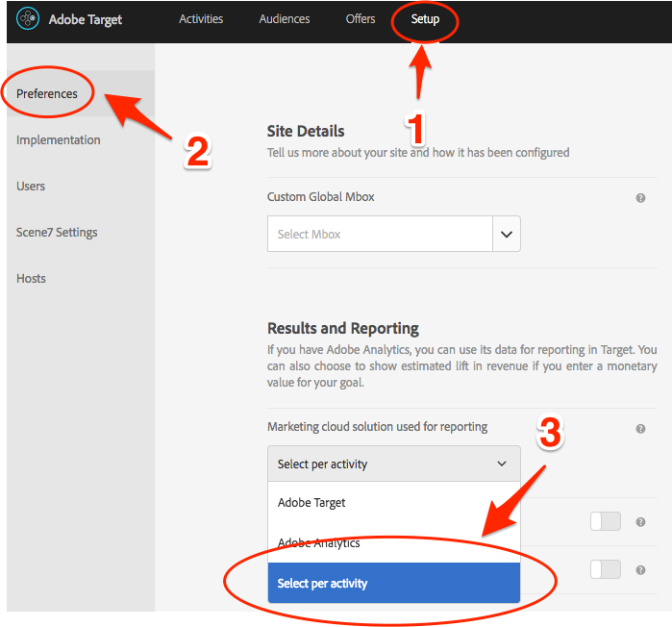Open the Offers tab
The width and height of the screenshot is (672, 627).
pyautogui.click(x=361, y=19)
